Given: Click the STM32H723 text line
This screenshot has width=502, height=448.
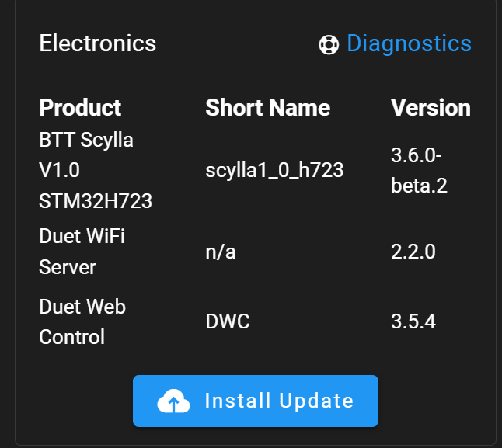Looking at the screenshot, I should pyautogui.click(x=96, y=201).
